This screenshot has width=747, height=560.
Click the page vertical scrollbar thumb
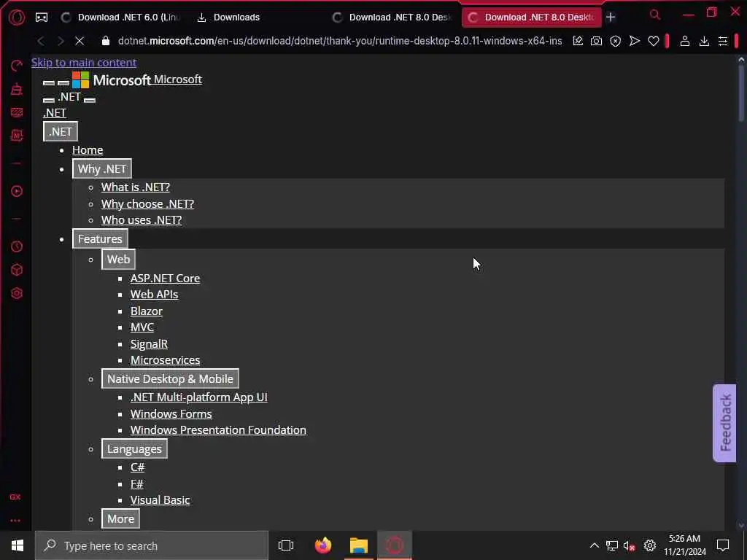741,93
